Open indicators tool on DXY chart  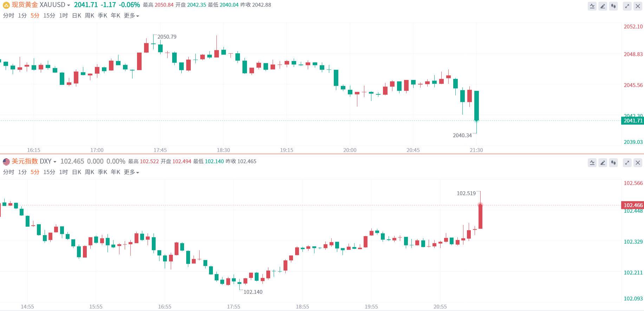point(592,163)
